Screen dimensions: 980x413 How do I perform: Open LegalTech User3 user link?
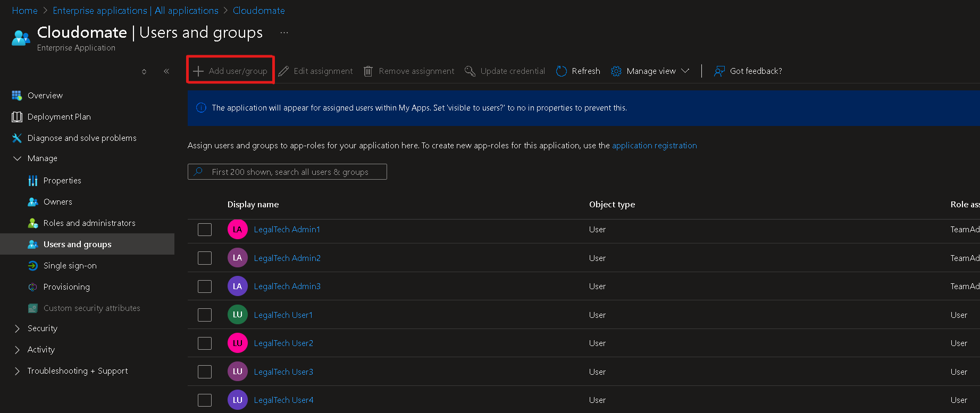click(x=283, y=372)
